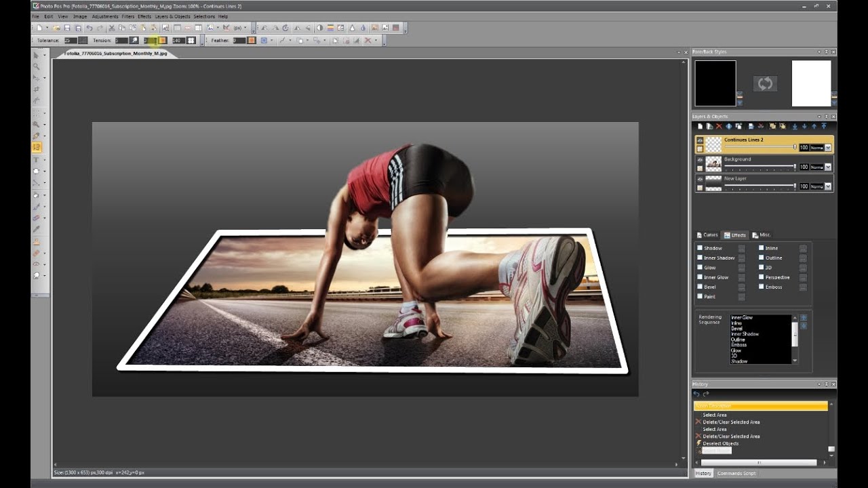Open blend mode dropdown for Background layer
Screen dimensions: 868x488
tap(828, 167)
